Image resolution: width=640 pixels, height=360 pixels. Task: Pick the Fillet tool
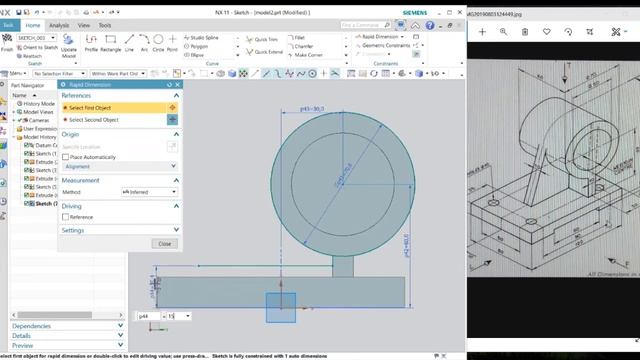pyautogui.click(x=297, y=38)
